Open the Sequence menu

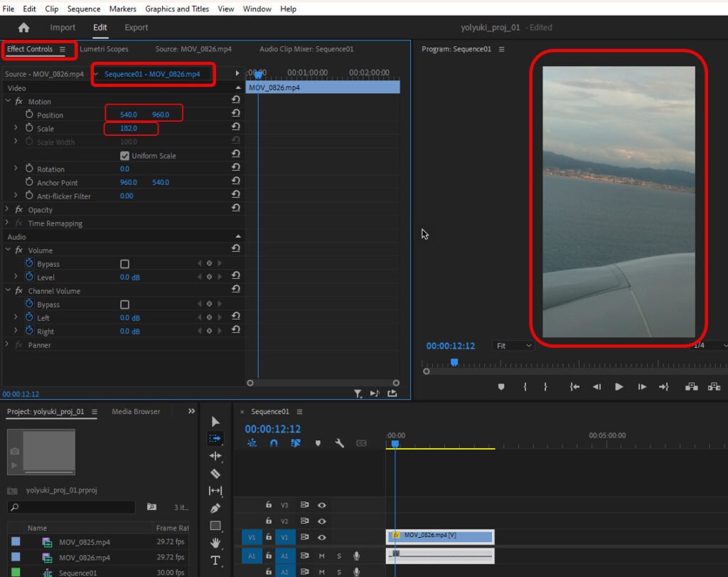tap(83, 9)
